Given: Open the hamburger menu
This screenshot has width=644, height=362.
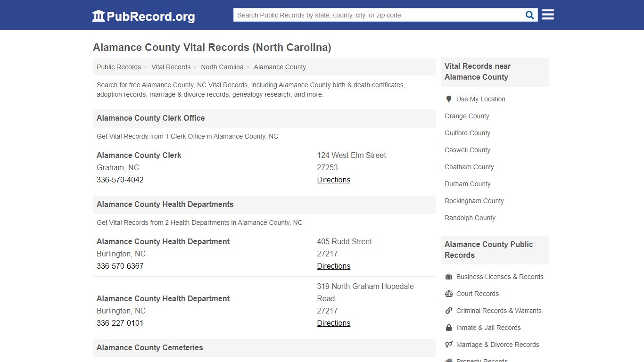Looking at the screenshot, I should [x=548, y=15].
